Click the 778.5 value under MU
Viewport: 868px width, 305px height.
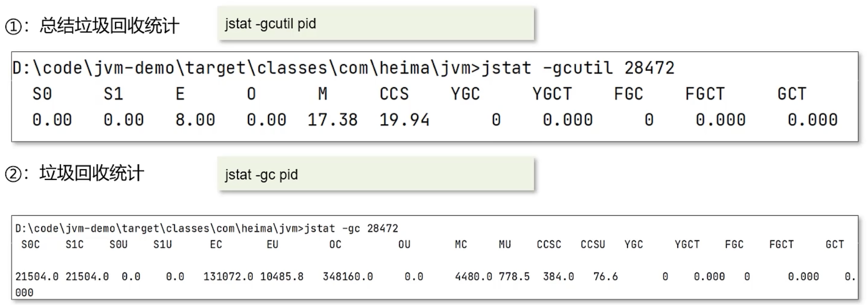(x=514, y=277)
